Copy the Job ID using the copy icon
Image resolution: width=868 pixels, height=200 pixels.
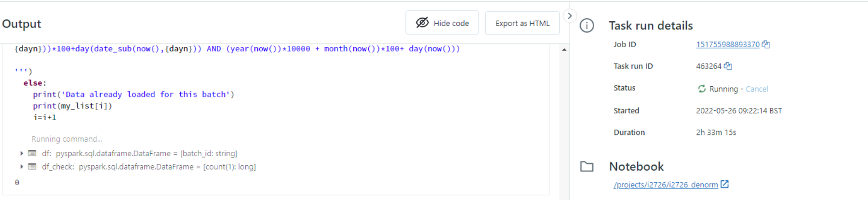click(x=766, y=44)
